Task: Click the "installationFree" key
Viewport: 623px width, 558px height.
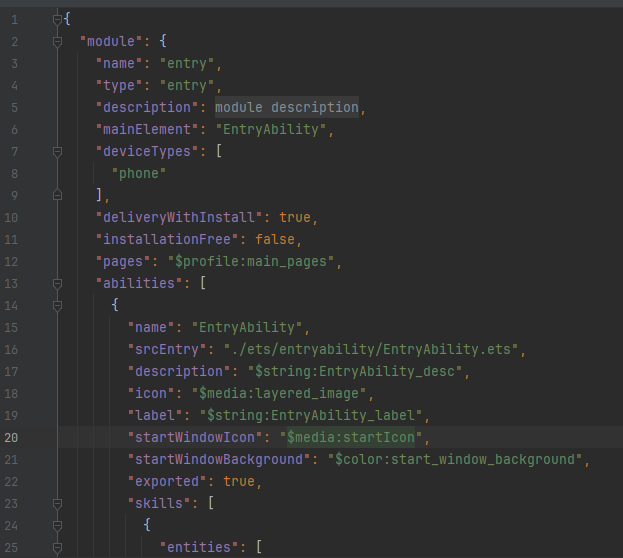Action: coord(167,239)
